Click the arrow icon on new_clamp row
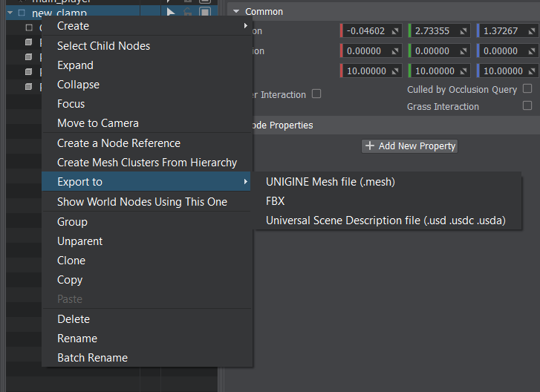Viewport: 540px width, 392px height. (x=171, y=13)
